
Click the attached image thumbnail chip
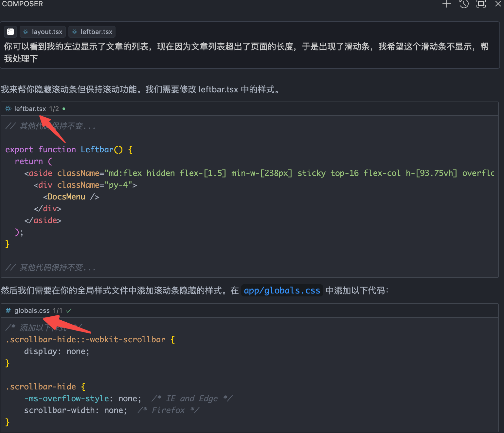10,32
